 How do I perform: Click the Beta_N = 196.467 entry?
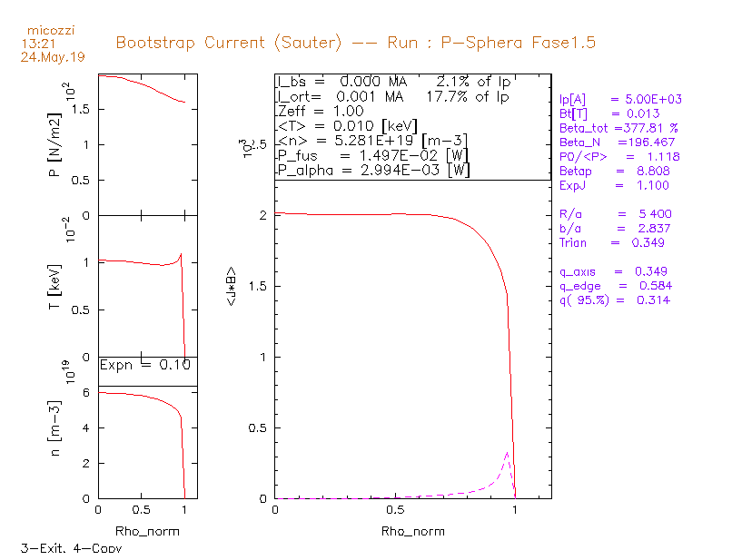pyautogui.click(x=618, y=142)
